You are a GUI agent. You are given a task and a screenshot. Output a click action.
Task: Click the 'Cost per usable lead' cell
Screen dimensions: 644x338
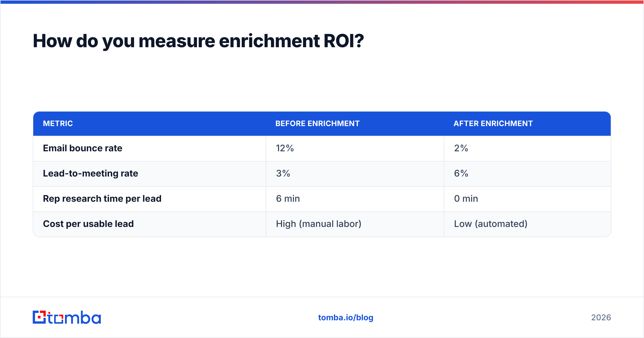[149, 224]
